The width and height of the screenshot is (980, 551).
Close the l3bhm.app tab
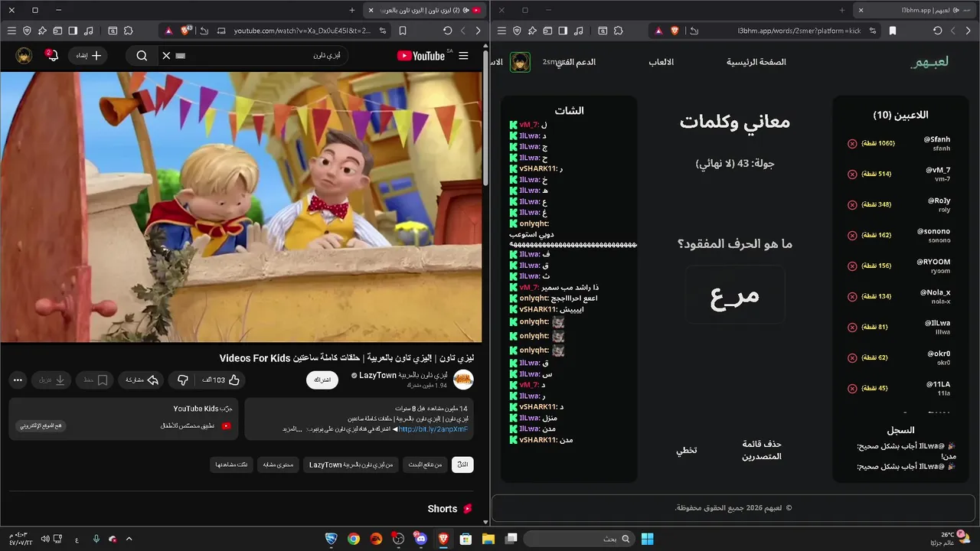point(861,10)
